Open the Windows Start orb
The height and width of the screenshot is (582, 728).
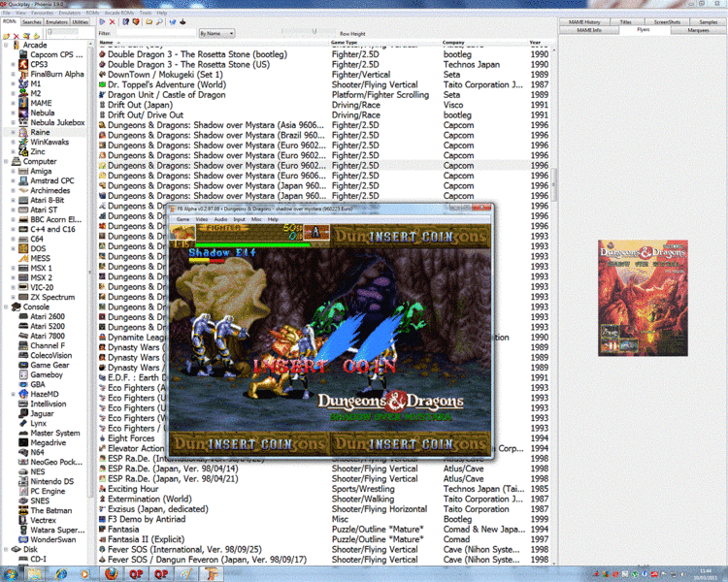pyautogui.click(x=11, y=574)
